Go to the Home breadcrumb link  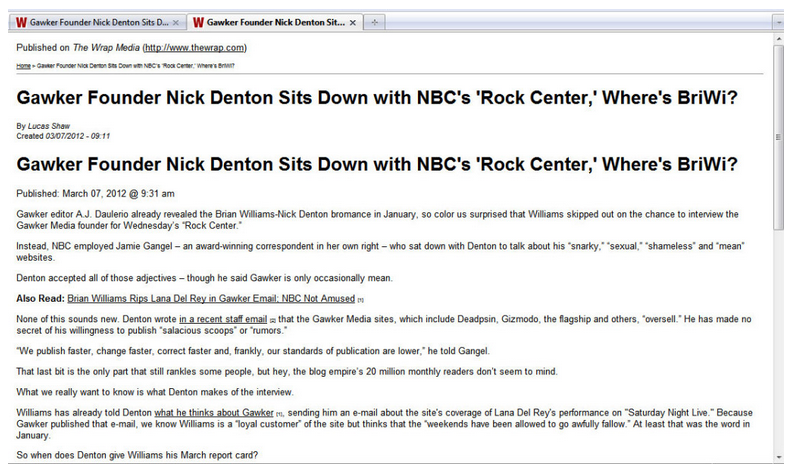(x=23, y=66)
